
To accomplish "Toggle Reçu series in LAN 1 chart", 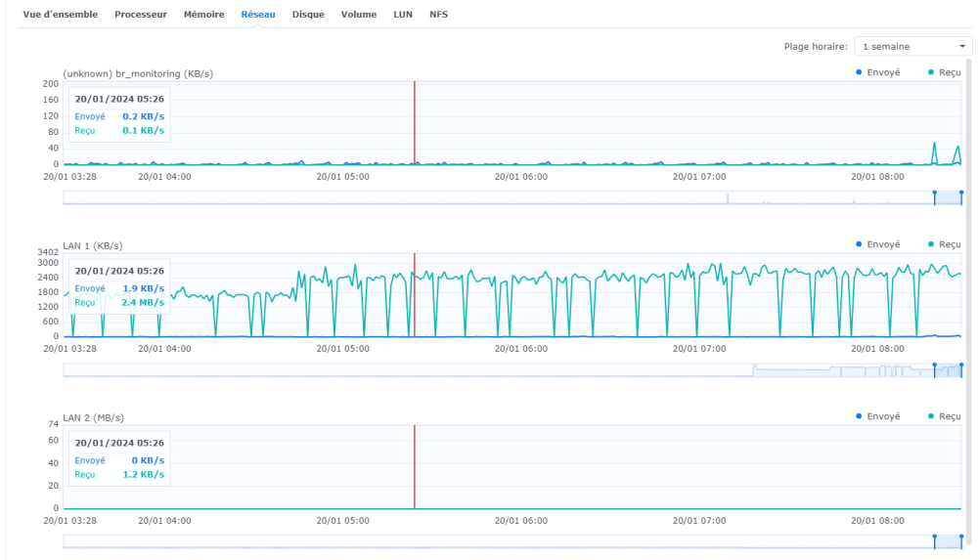I will pyautogui.click(x=945, y=244).
